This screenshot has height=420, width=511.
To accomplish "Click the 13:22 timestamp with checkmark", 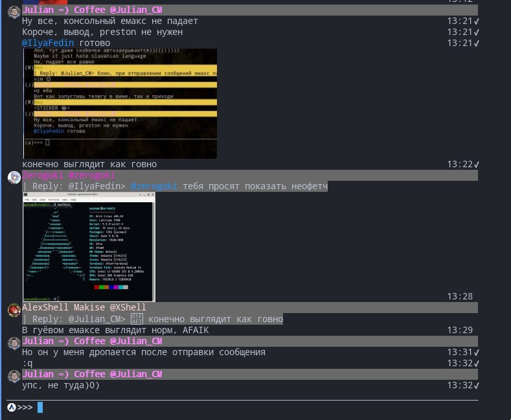I will tap(463, 165).
